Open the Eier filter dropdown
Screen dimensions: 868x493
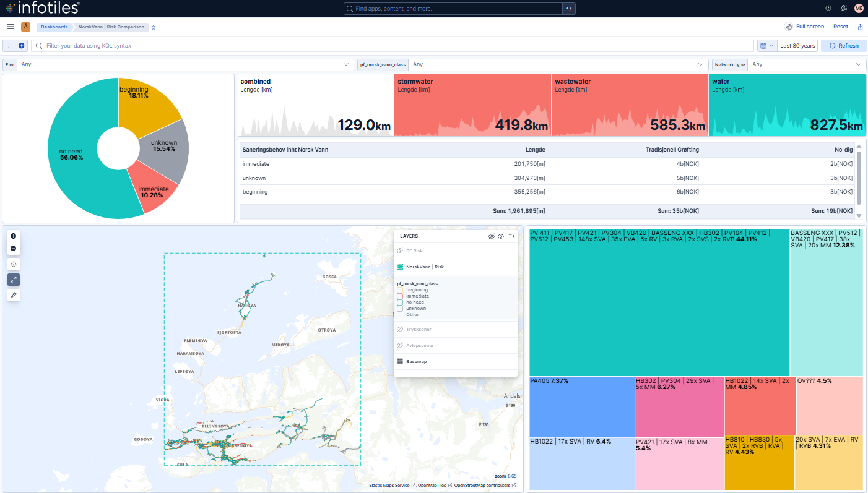[x=186, y=64]
